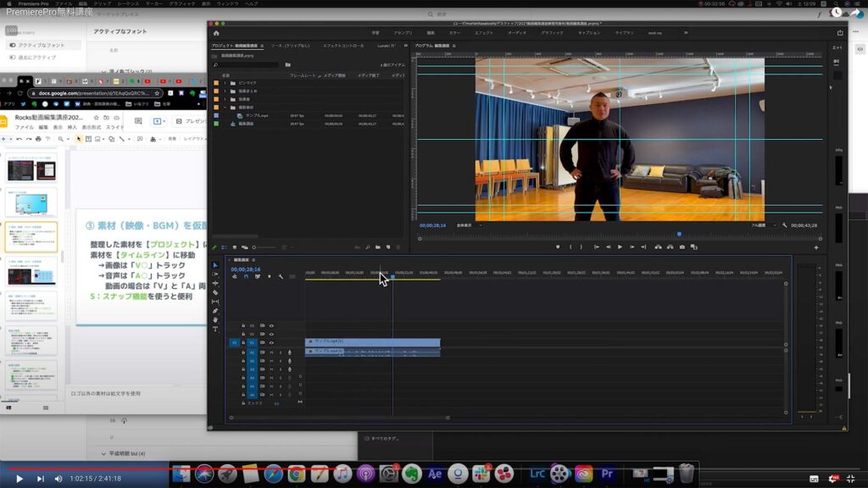This screenshot has width=868, height=488.
Task: Open timeline display settings wrench icon
Action: 280,276
